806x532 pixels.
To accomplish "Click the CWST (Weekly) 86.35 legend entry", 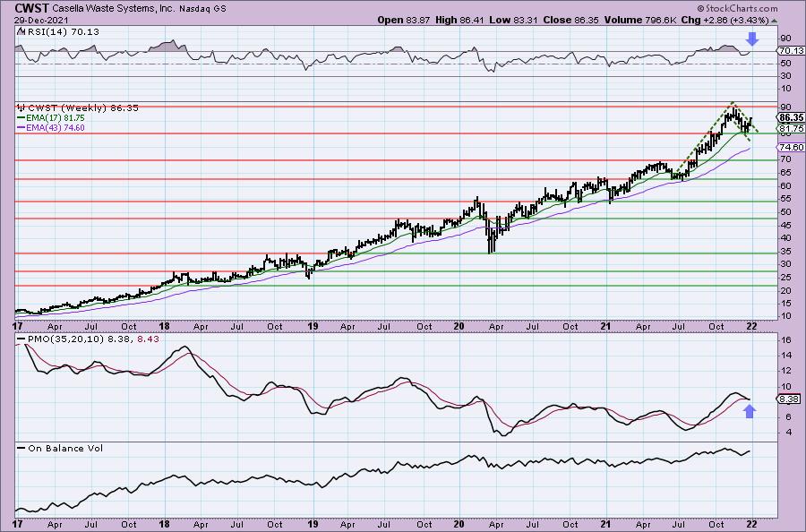I will 82,108.
